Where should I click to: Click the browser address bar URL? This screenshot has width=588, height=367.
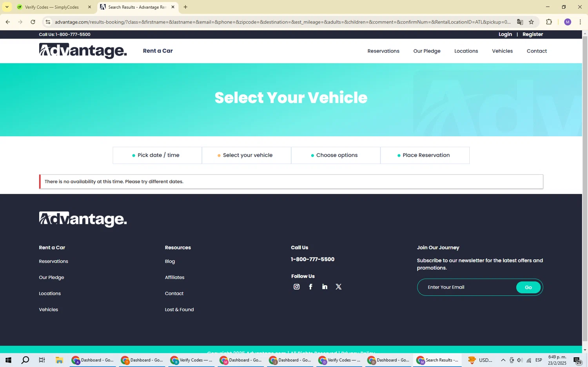[x=282, y=22]
